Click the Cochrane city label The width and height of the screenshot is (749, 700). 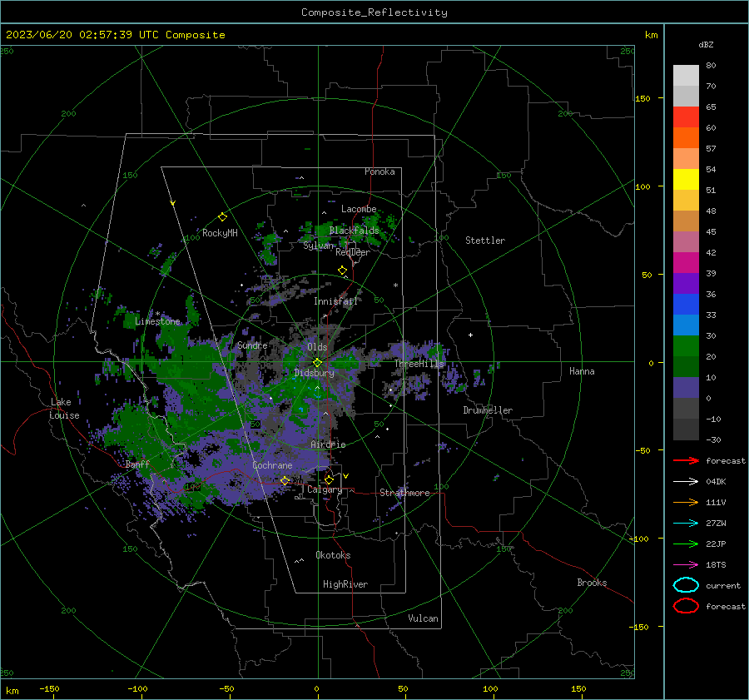point(272,465)
